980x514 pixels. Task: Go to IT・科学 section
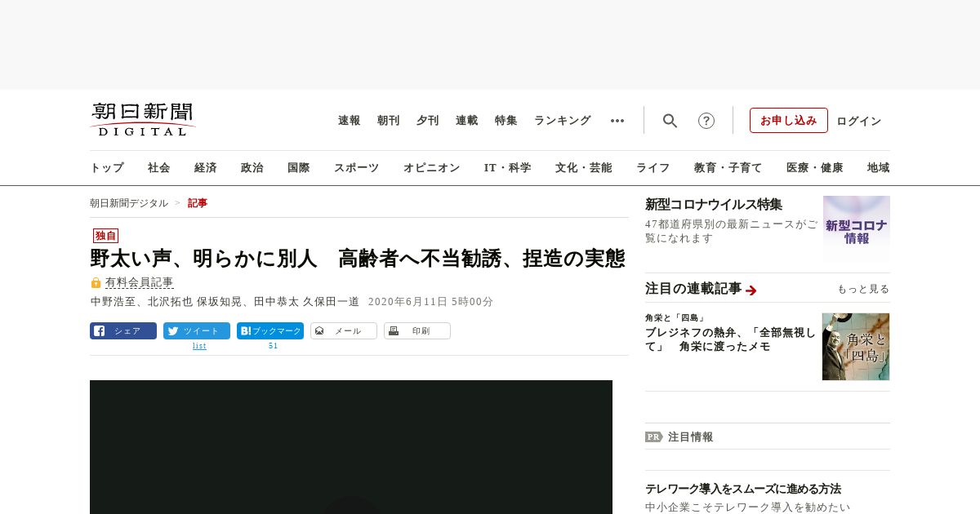click(508, 167)
